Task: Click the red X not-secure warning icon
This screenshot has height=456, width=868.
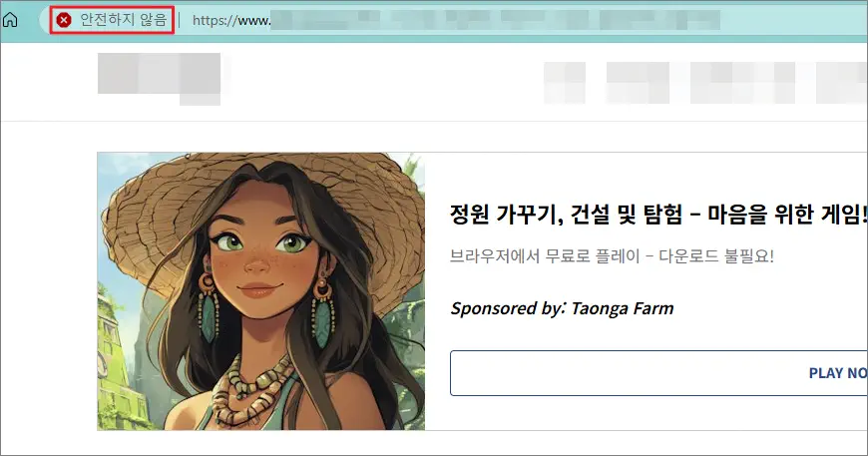Action: click(x=64, y=21)
